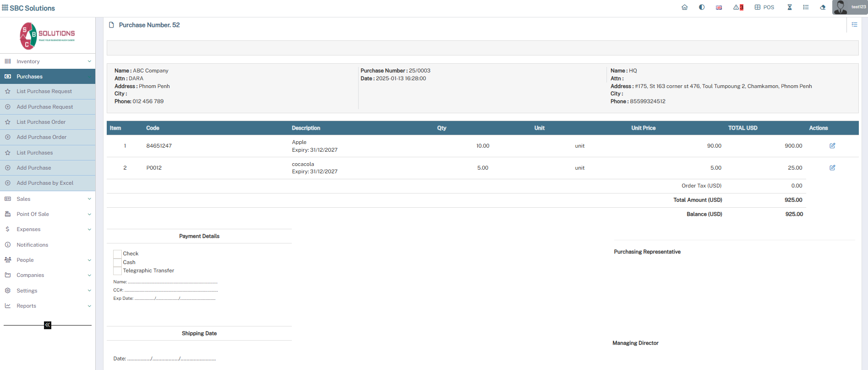Image resolution: width=868 pixels, height=370 pixels.
Task: Collapse the sidebar with double-arrow button
Action: pos(48,325)
